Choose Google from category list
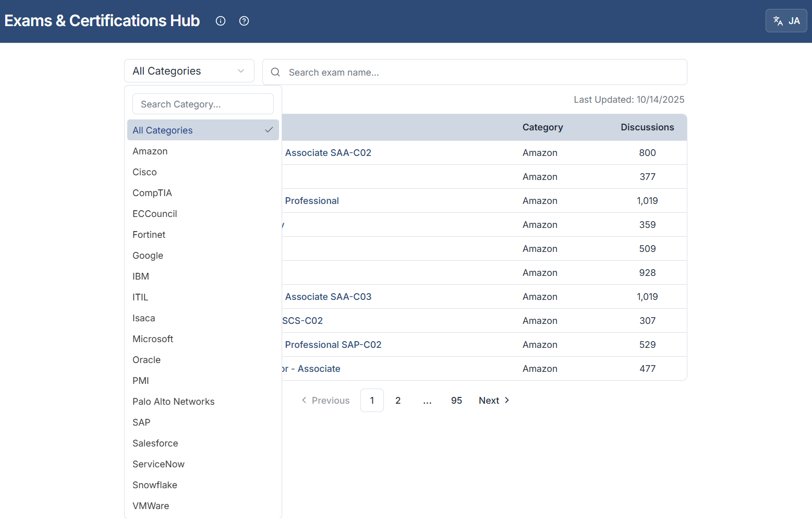Screen dimensions: 812x520 click(x=203, y=255)
